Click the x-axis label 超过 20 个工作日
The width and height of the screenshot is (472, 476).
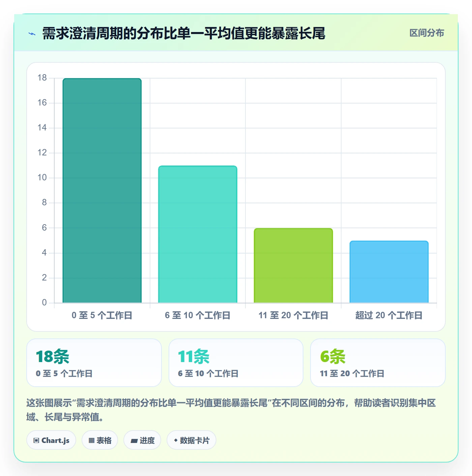(x=389, y=316)
